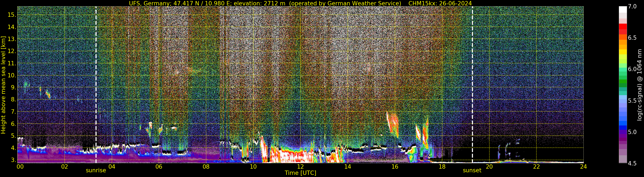Click time tick '24'

pyautogui.click(x=583, y=166)
